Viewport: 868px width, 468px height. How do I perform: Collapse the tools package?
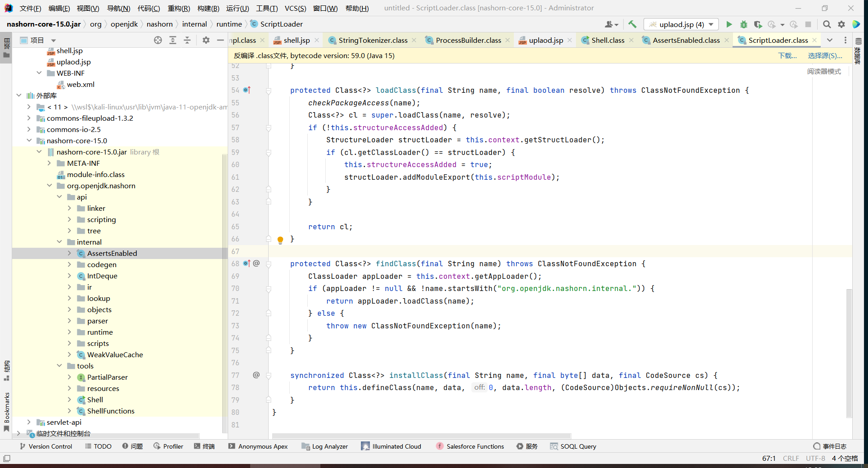click(x=59, y=366)
